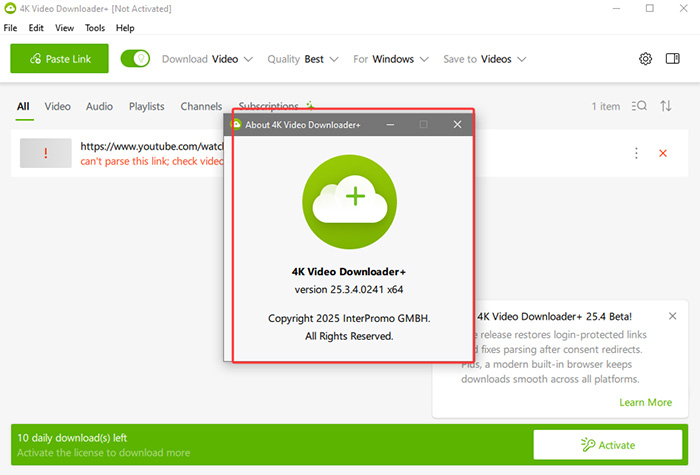Screen dimensions: 700x475
Task: Minimize the main 4K Video Downloader+ window
Action: click(616, 8)
